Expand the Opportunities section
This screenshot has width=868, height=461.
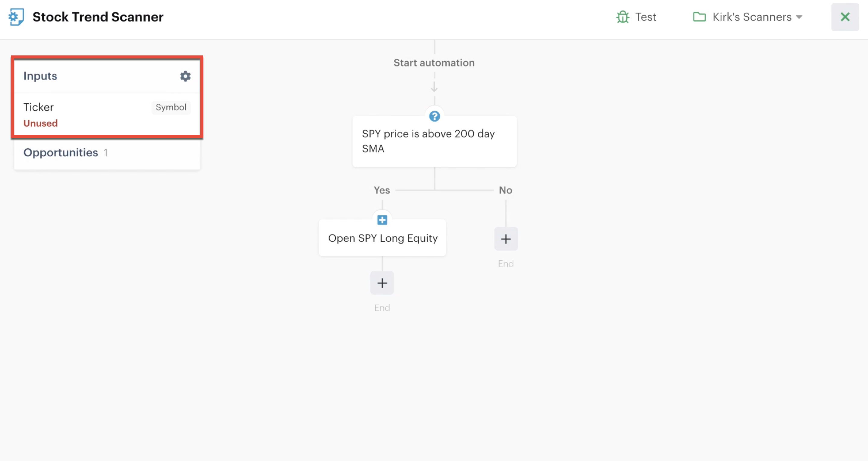pos(107,153)
